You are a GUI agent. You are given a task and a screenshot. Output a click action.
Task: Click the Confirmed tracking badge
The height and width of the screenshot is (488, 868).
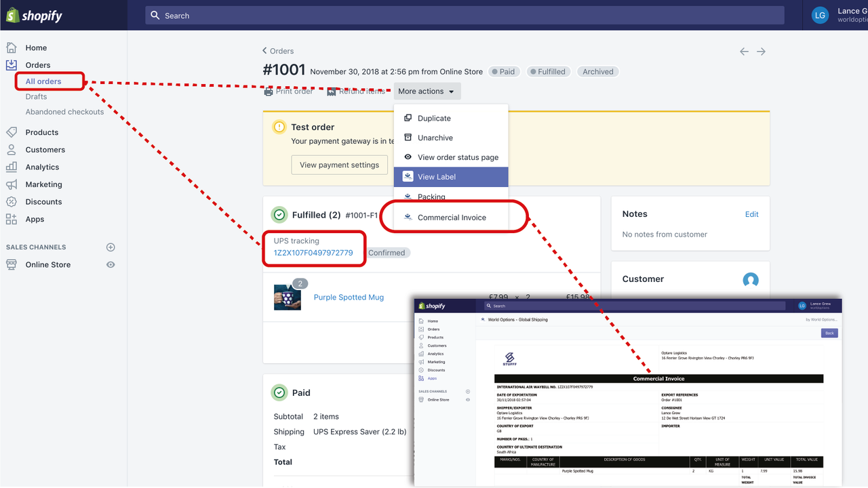pos(387,253)
